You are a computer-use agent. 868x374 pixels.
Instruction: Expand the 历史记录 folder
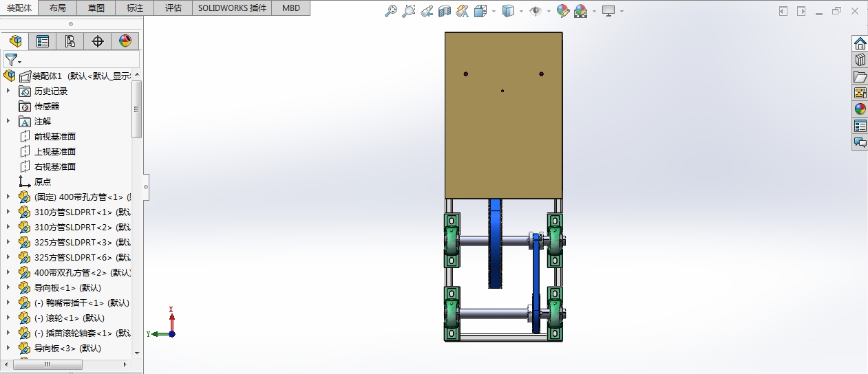point(8,91)
